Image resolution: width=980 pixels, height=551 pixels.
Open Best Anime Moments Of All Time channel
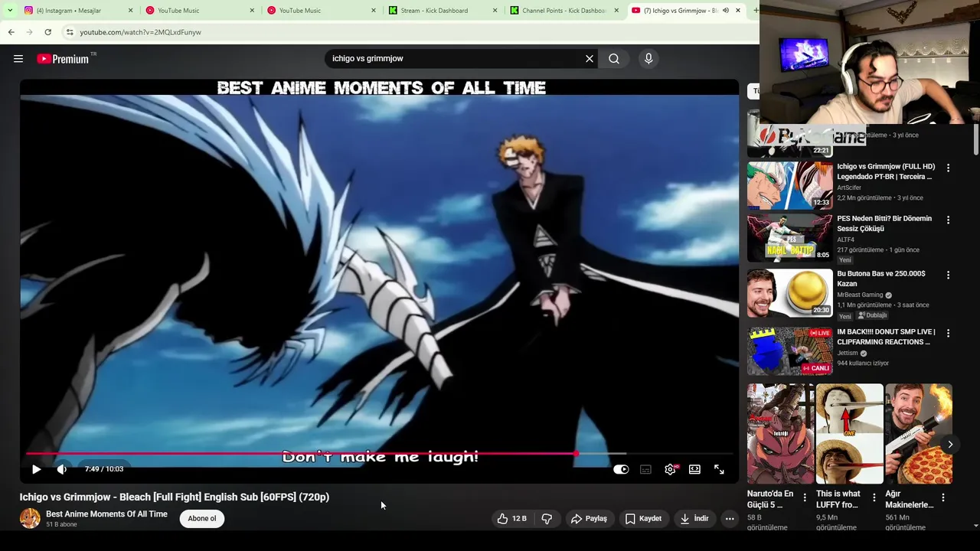[x=106, y=514]
